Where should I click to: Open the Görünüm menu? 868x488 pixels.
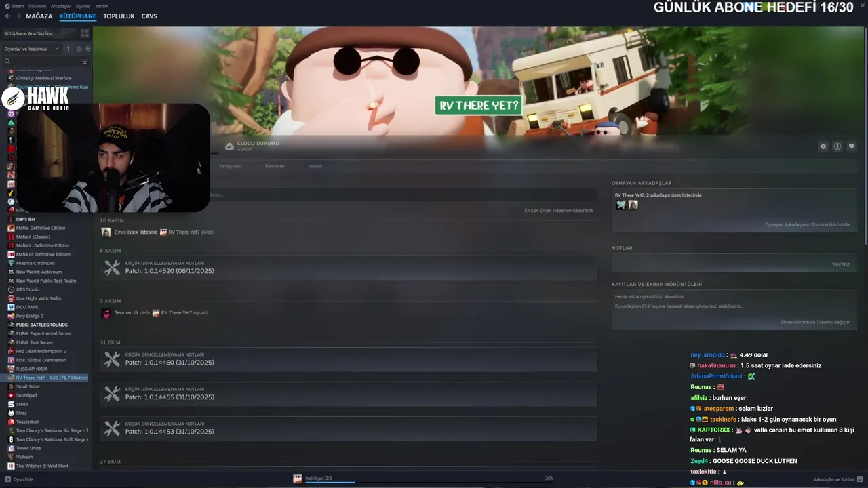click(38, 6)
